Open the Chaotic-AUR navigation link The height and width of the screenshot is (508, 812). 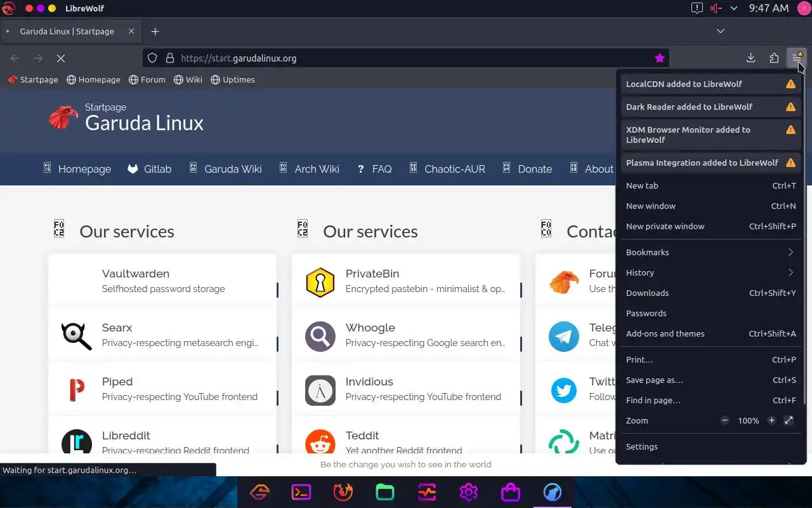447,169
